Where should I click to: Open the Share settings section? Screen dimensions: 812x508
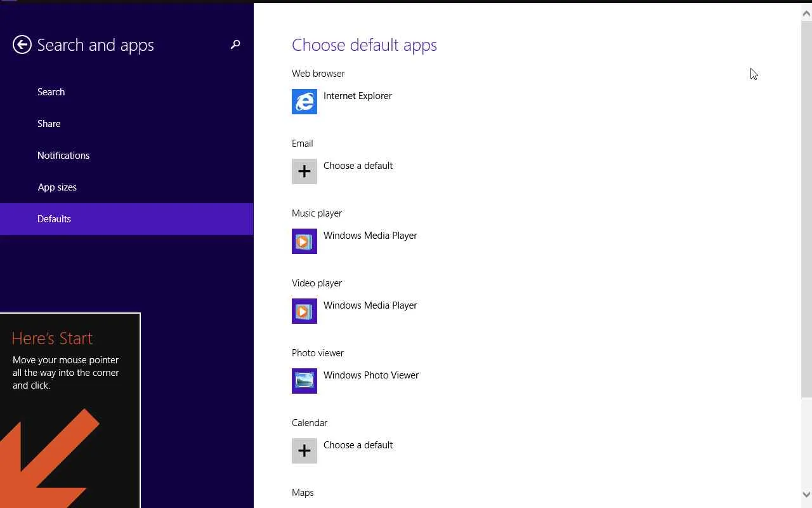click(x=127, y=124)
